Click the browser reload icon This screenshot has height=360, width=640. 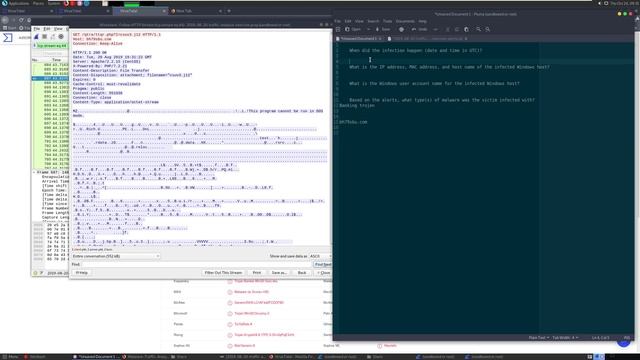[21, 20]
